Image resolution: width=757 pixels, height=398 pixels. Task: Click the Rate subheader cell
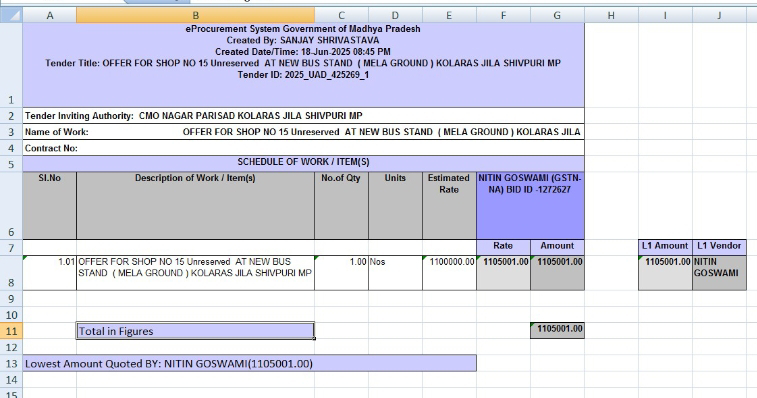pos(504,248)
